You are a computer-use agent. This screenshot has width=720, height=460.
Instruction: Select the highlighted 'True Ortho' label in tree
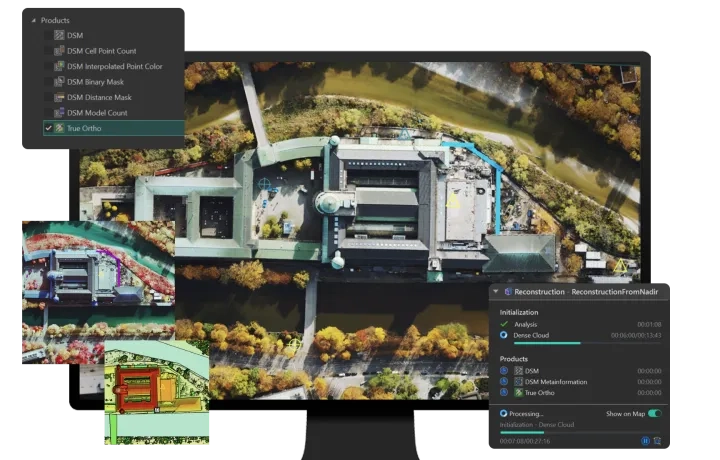84,129
